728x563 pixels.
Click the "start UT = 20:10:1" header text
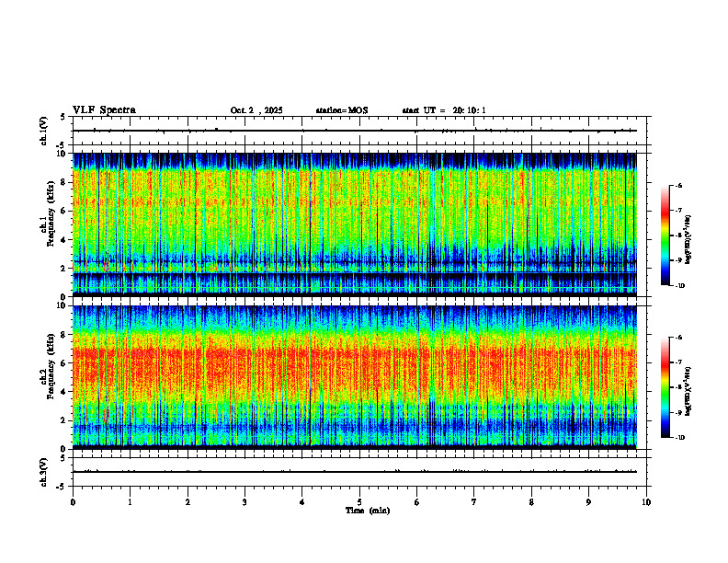tap(444, 110)
